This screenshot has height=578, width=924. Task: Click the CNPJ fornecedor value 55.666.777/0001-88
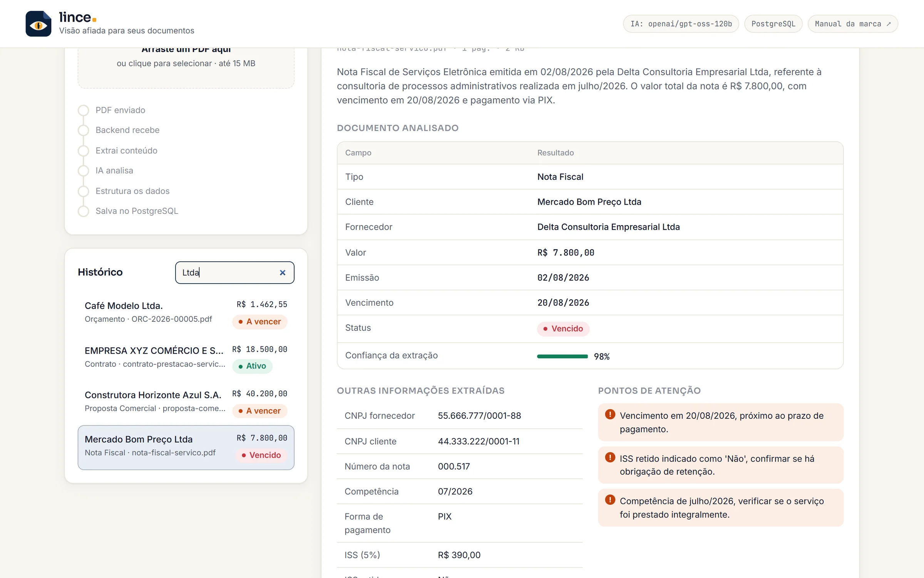479,416
